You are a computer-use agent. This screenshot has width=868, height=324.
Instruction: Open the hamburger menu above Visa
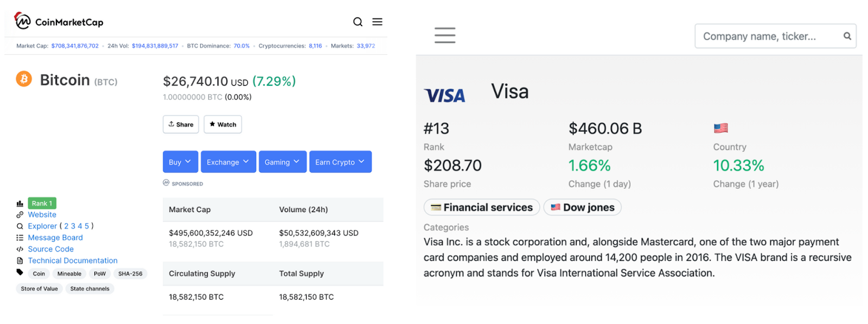click(445, 35)
